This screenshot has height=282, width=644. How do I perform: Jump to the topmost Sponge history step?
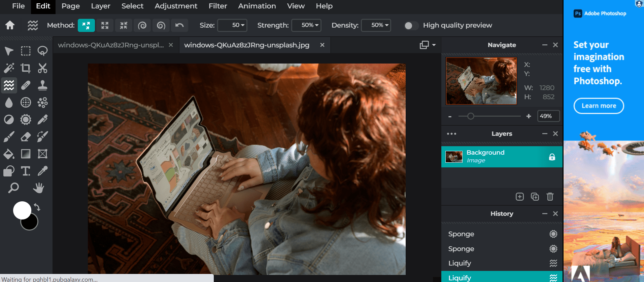502,234
